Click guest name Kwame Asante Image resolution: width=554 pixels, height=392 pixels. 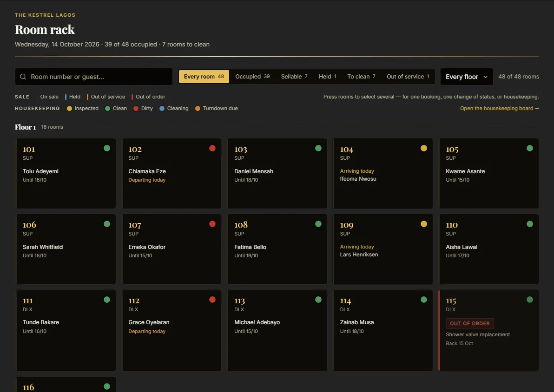(x=465, y=171)
